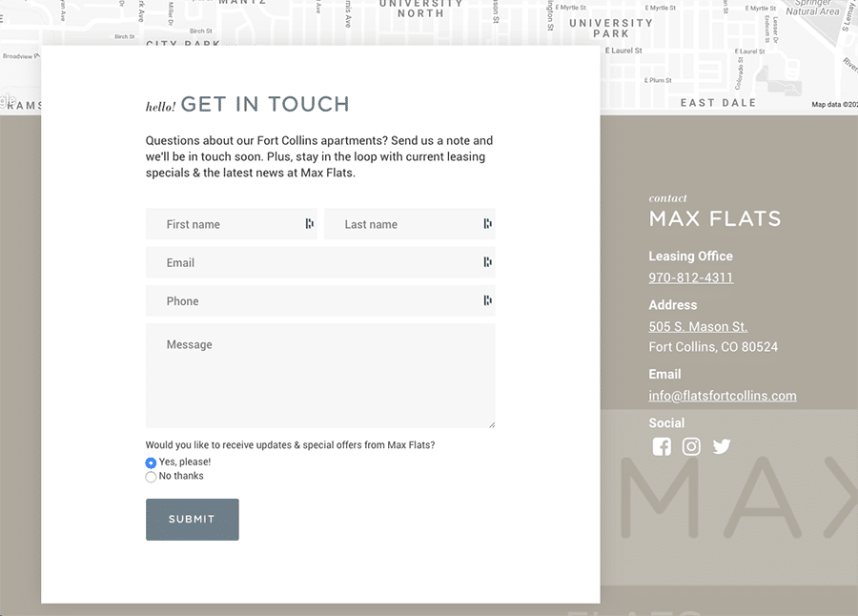Click 'Fort Collins, CO 80524' text
The width and height of the screenshot is (858, 616).
coord(713,346)
